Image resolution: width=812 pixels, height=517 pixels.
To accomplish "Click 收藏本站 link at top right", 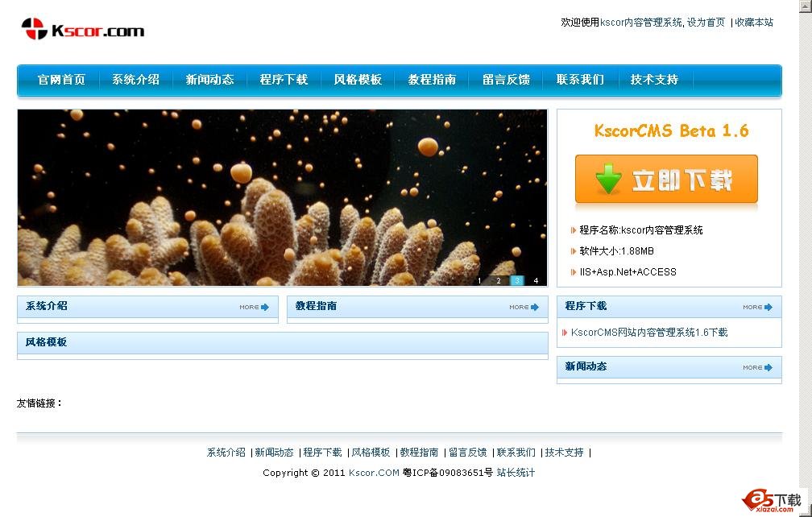I will pyautogui.click(x=754, y=23).
